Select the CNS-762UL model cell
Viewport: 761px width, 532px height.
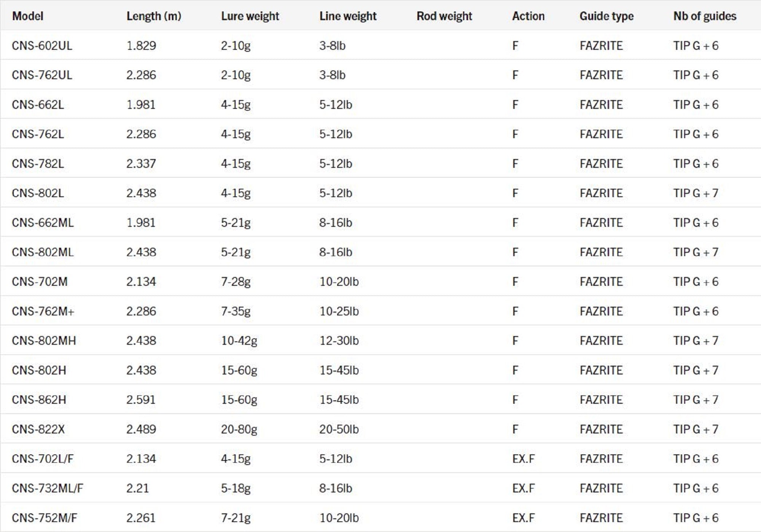42,75
